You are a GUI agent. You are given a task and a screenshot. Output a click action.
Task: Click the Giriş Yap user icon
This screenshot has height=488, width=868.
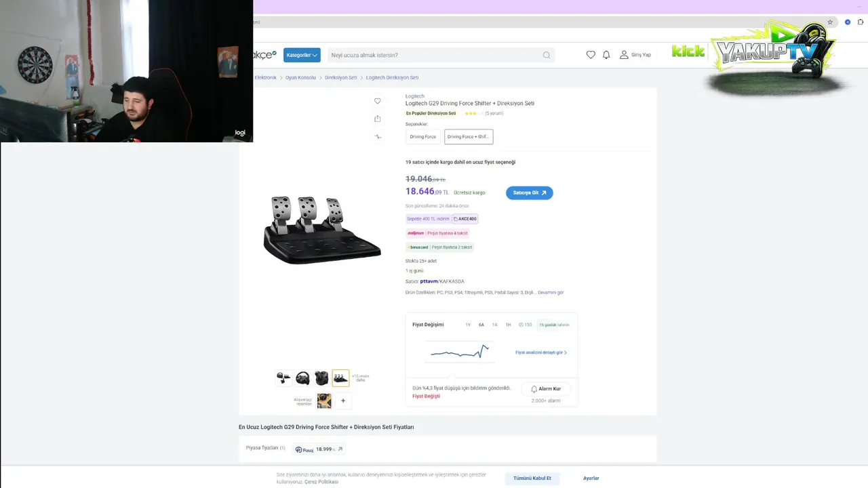point(624,55)
